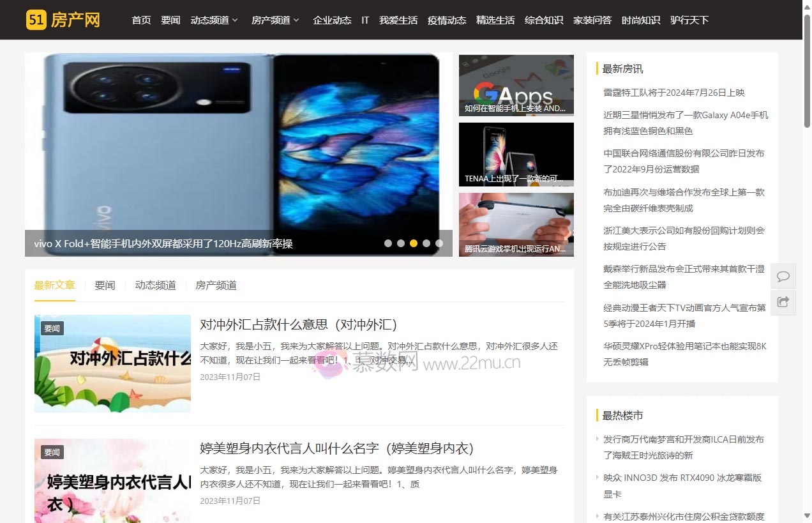Select the third yellow carousel dot
The image size is (812, 523).
pos(414,243)
